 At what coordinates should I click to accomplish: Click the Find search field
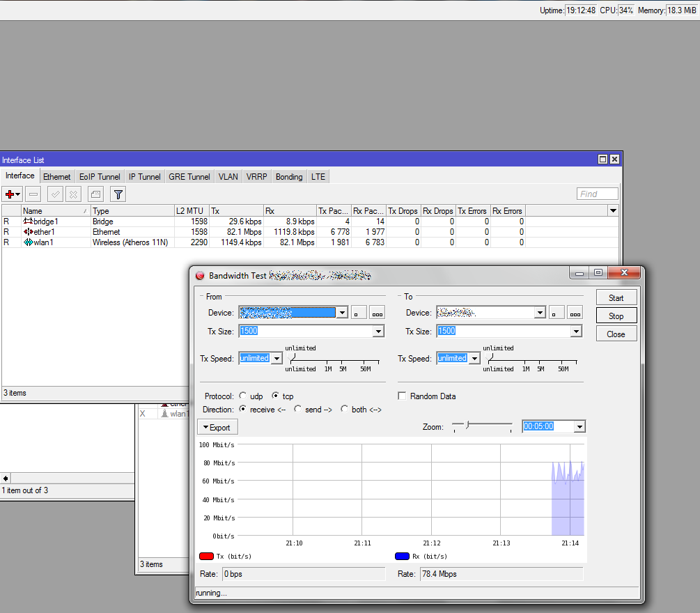coord(597,194)
